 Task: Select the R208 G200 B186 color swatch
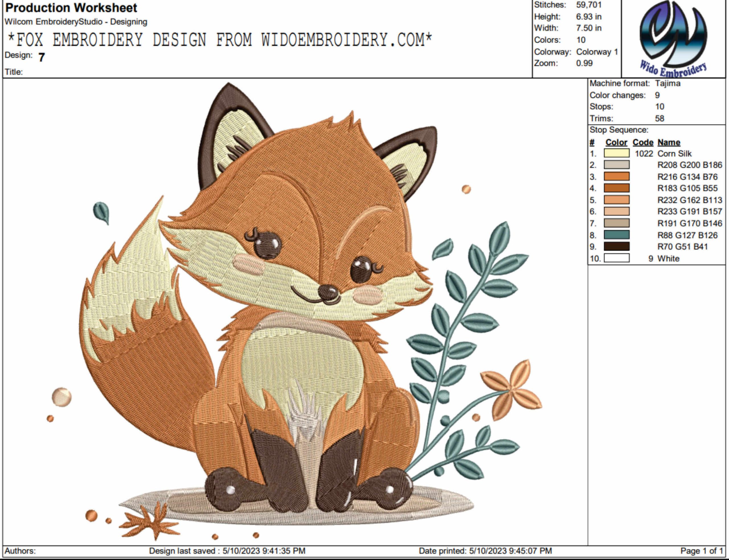click(x=616, y=165)
